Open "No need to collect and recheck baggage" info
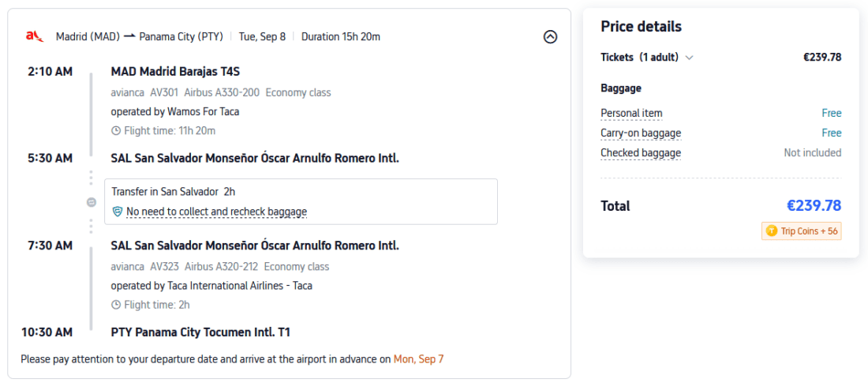The image size is (868, 390). tap(216, 212)
